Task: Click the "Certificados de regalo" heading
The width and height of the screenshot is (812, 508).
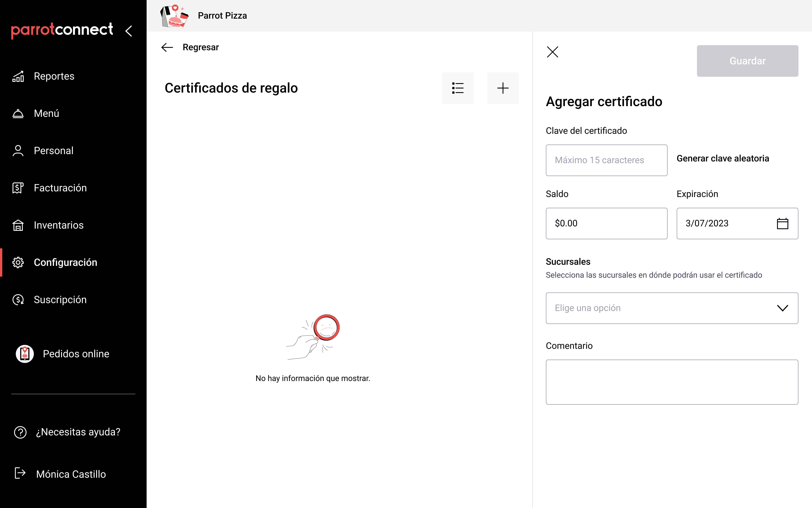Action: coord(231,88)
